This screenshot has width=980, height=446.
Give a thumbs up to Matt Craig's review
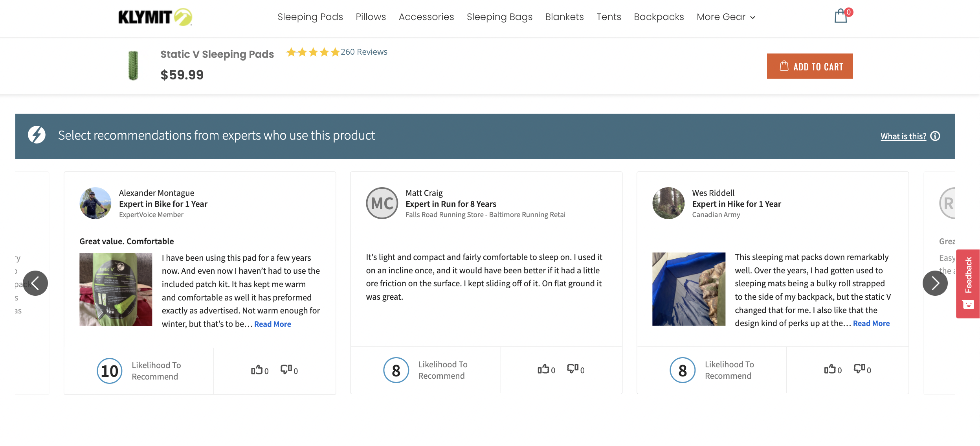coord(544,370)
